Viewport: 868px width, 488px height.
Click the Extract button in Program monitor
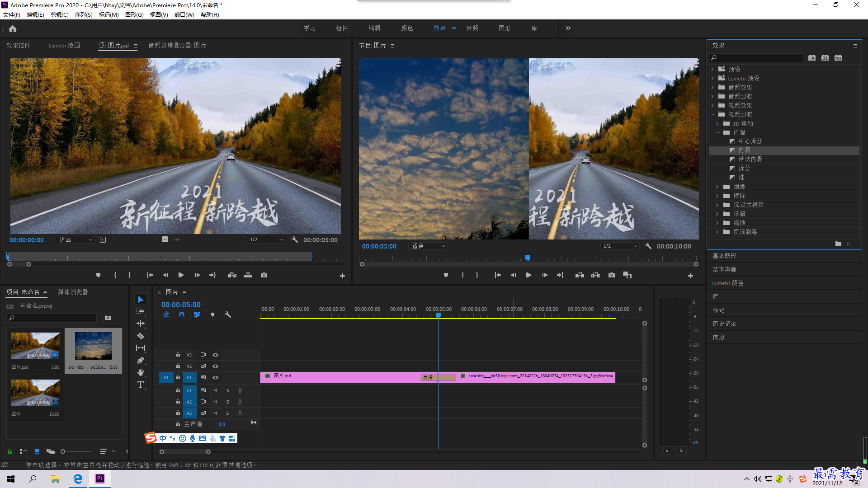tap(595, 275)
